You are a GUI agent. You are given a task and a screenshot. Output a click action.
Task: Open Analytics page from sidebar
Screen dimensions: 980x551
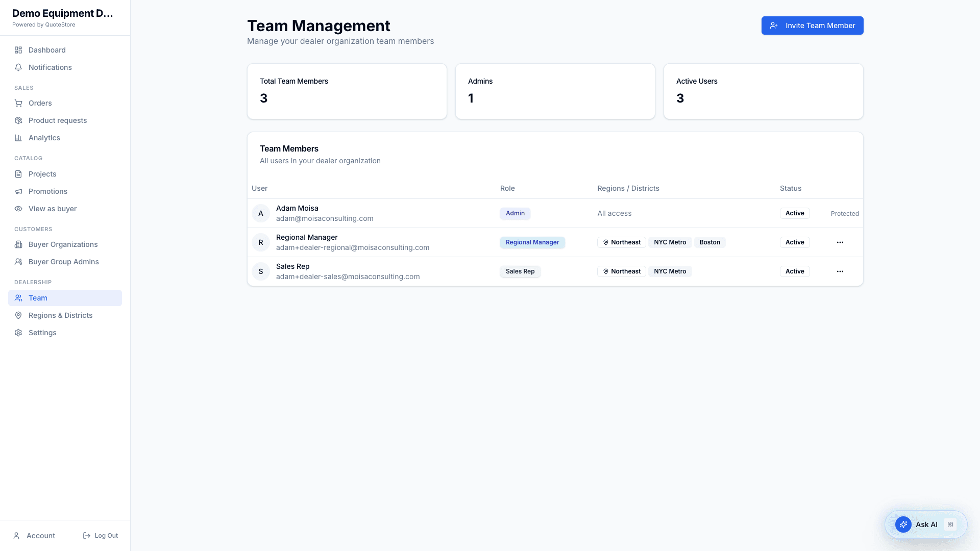point(65,138)
